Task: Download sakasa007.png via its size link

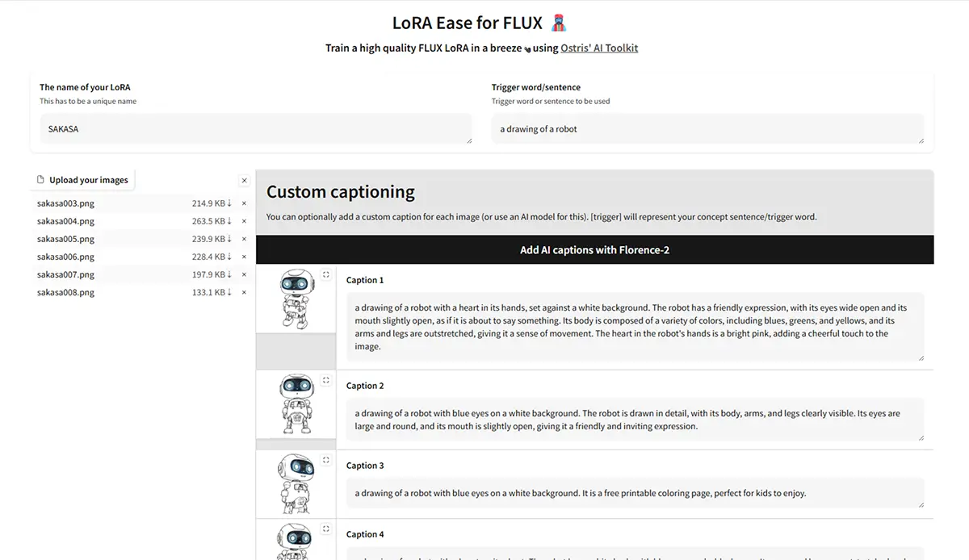Action: [212, 274]
